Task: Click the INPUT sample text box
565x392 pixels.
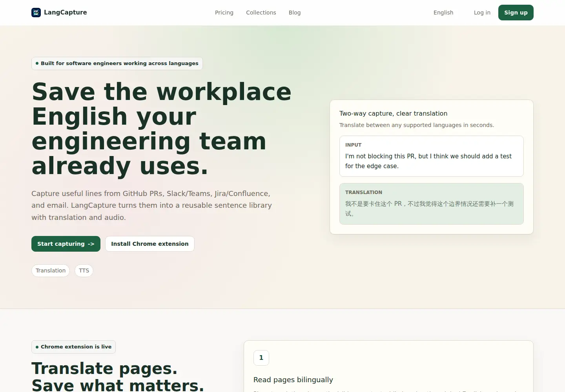Action: (432, 156)
